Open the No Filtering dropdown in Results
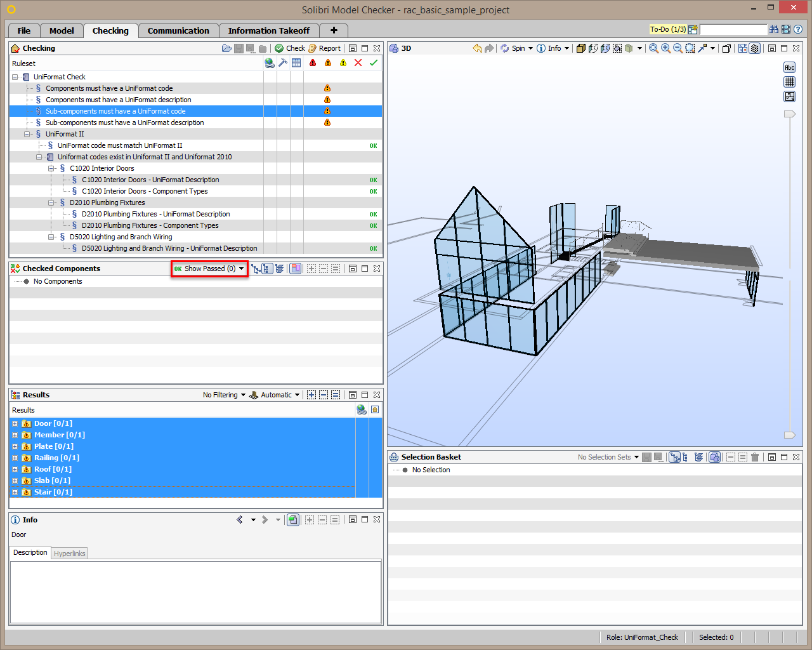Image resolution: width=812 pixels, height=650 pixels. pyautogui.click(x=224, y=395)
